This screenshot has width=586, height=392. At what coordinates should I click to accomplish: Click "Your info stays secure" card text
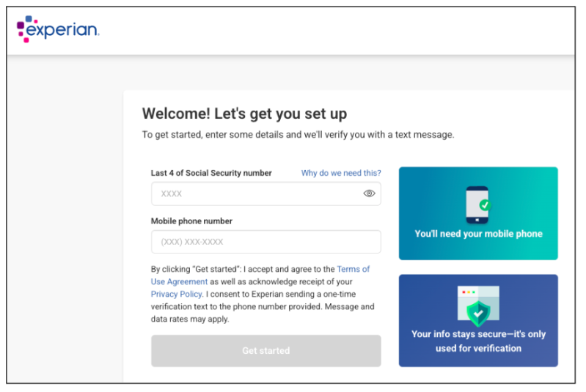pyautogui.click(x=478, y=341)
